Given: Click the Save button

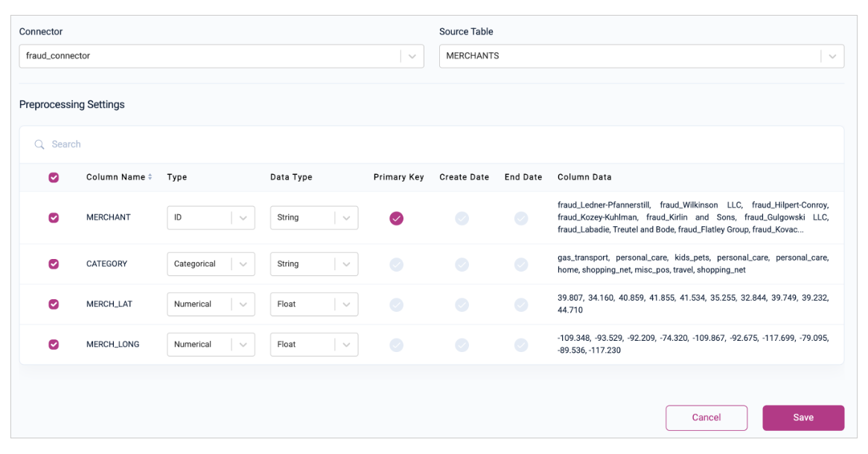Looking at the screenshot, I should tap(803, 418).
